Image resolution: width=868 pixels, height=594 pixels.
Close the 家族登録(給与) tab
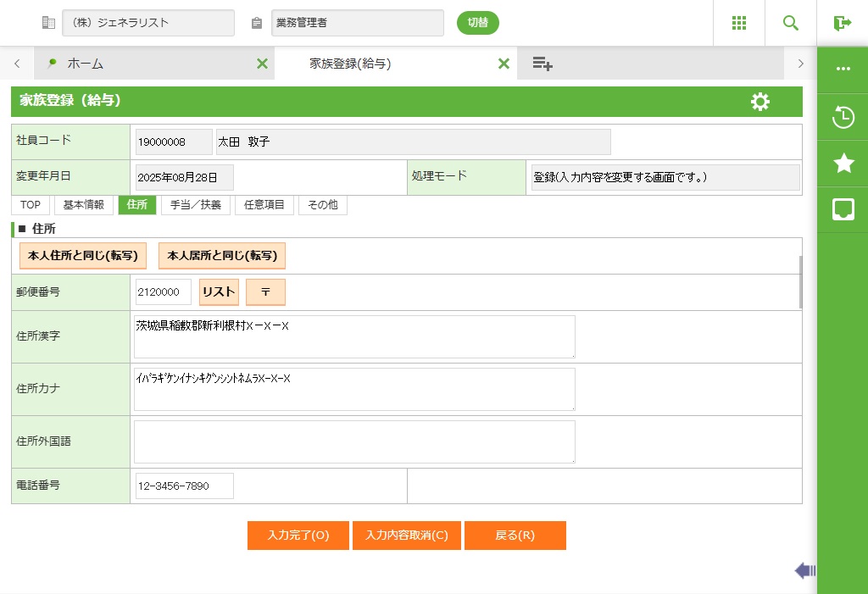[504, 64]
